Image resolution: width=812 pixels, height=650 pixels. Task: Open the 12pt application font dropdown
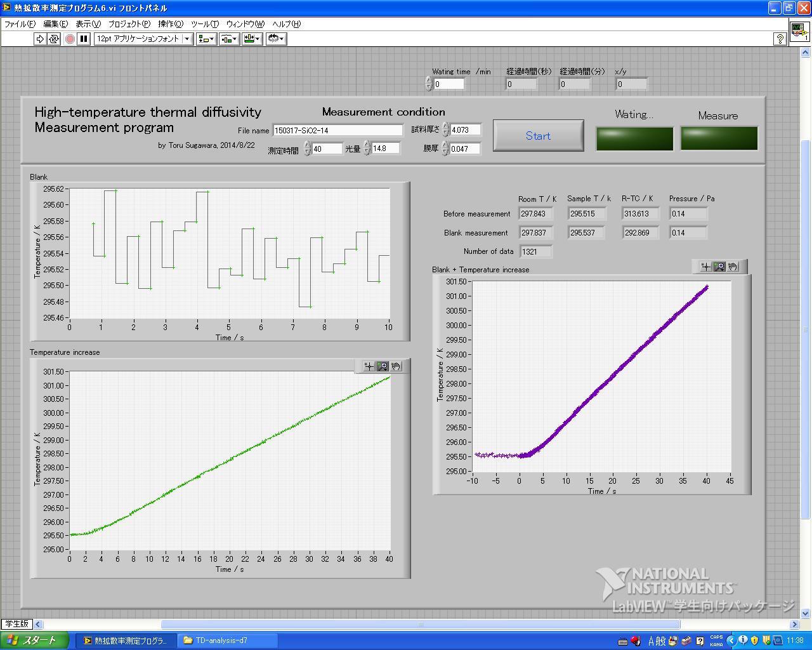pyautogui.click(x=143, y=39)
